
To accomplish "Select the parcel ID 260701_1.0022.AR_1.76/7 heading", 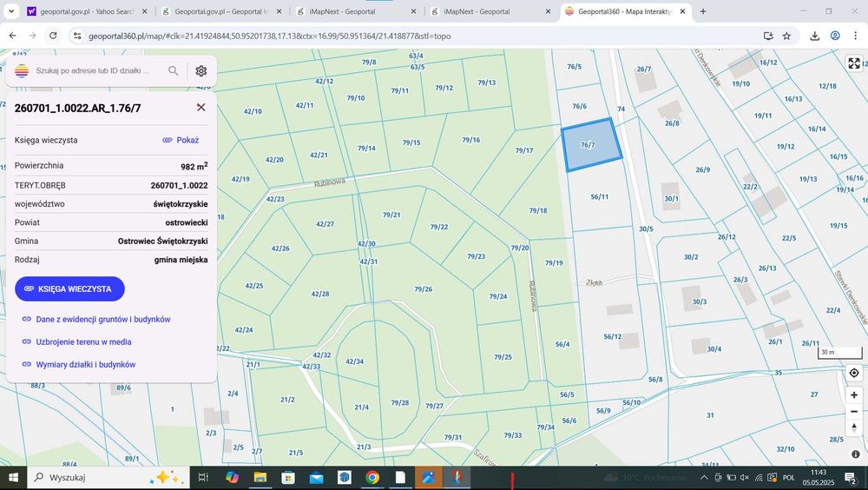I will (77, 108).
